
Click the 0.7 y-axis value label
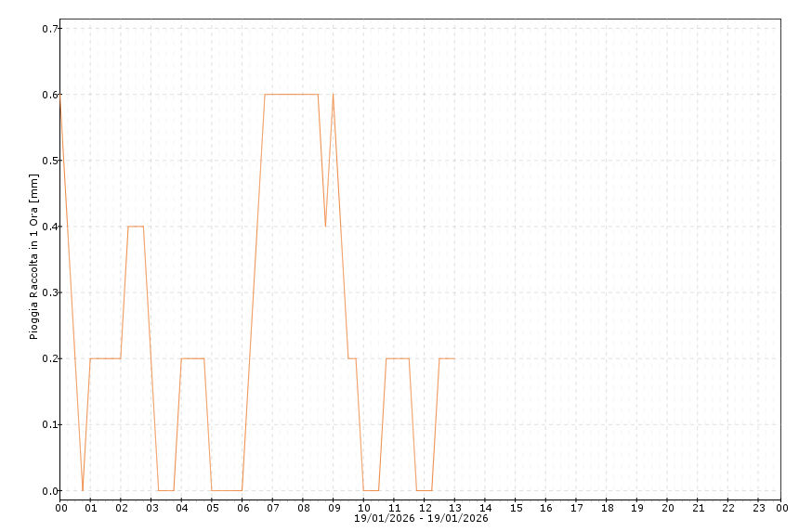tap(50, 29)
